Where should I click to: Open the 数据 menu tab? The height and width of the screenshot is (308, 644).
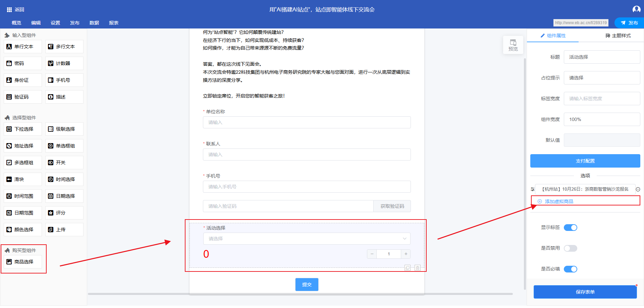94,23
